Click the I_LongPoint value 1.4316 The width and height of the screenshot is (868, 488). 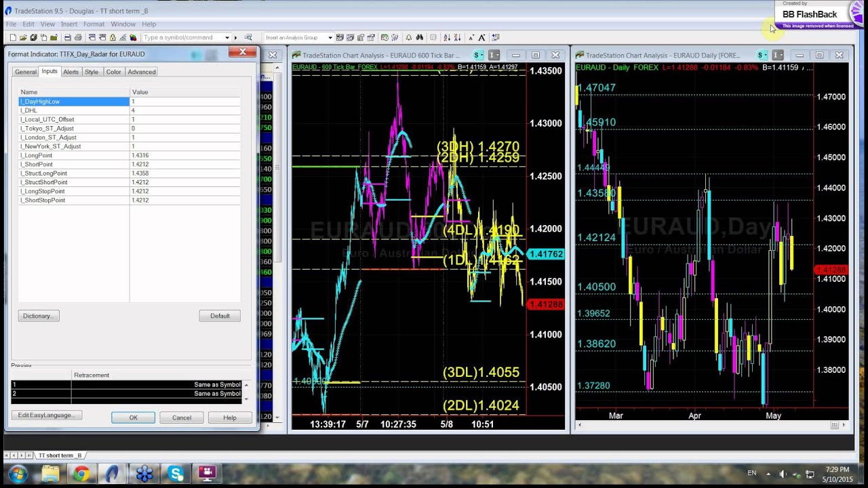click(x=140, y=155)
